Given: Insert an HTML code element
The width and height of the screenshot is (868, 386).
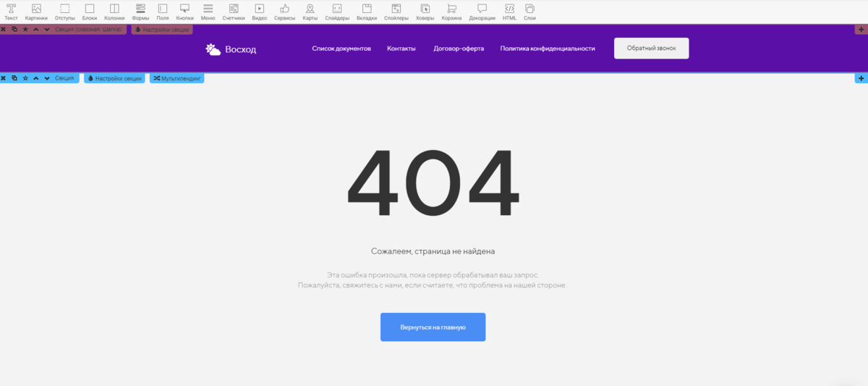Looking at the screenshot, I should click(509, 12).
